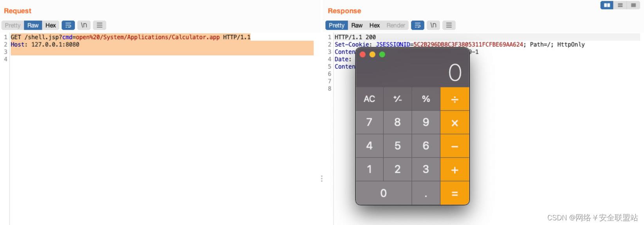Open the Hex tab in Request panel
Screen dimensions: 644x225
[51, 25]
